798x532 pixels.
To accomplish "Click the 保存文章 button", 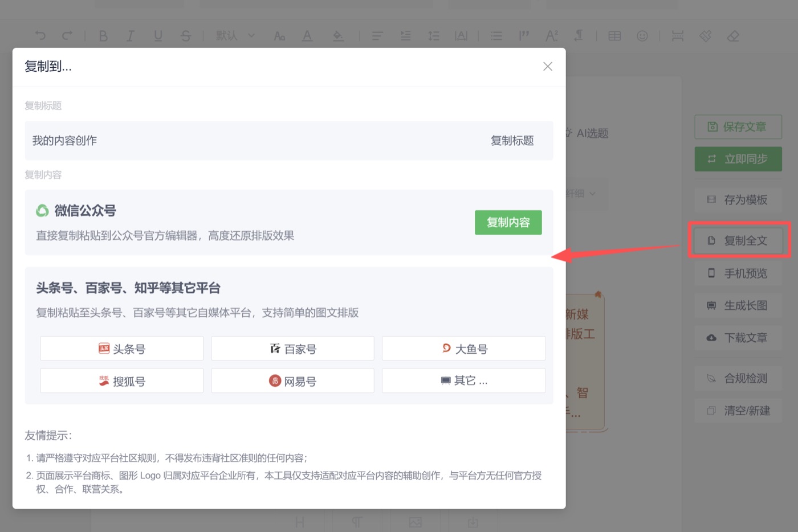I will click(738, 127).
